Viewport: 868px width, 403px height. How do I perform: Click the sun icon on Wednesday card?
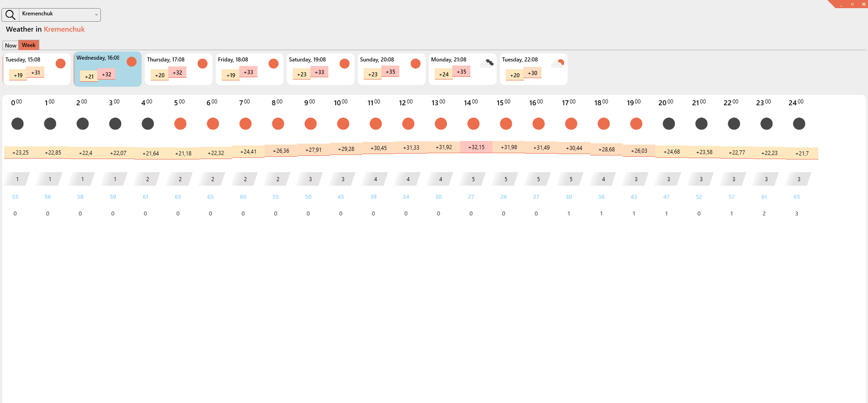(132, 61)
